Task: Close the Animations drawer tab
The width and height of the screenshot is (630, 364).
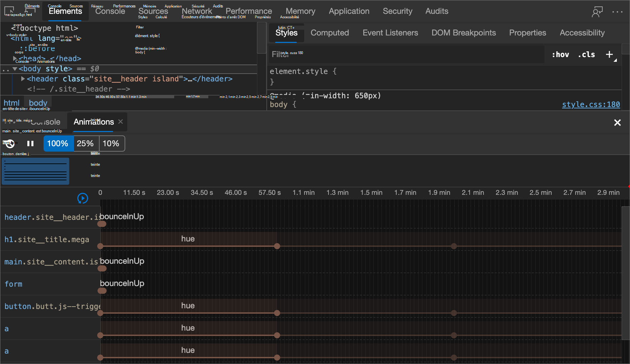Action: tap(121, 122)
